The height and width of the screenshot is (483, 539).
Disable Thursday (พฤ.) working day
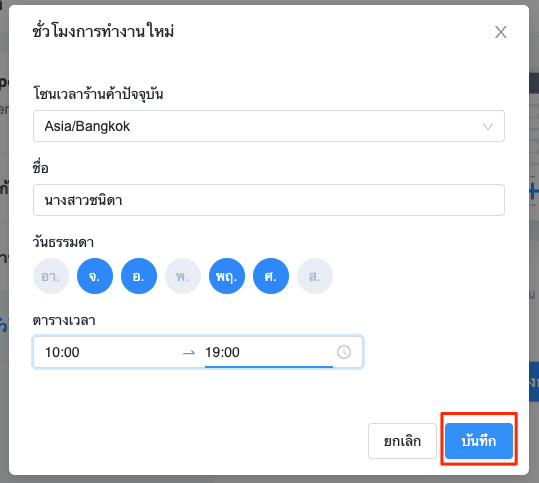tap(227, 276)
